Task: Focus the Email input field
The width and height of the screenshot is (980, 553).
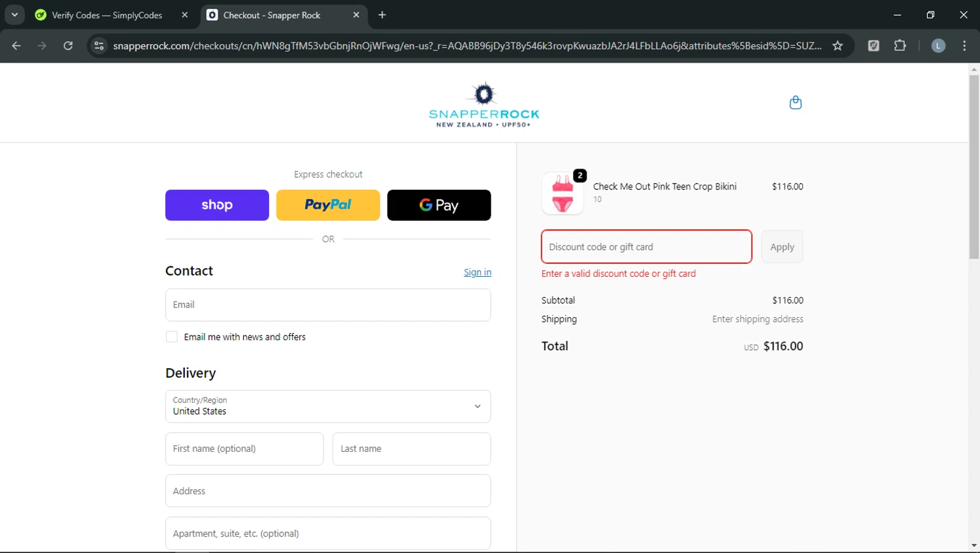Action: click(328, 305)
